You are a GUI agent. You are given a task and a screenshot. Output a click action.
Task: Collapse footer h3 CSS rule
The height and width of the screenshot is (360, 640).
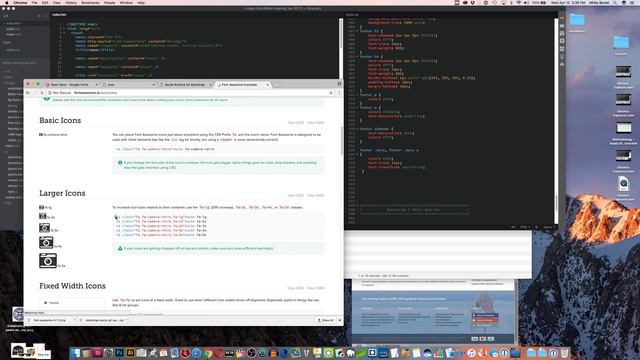[x=358, y=31]
